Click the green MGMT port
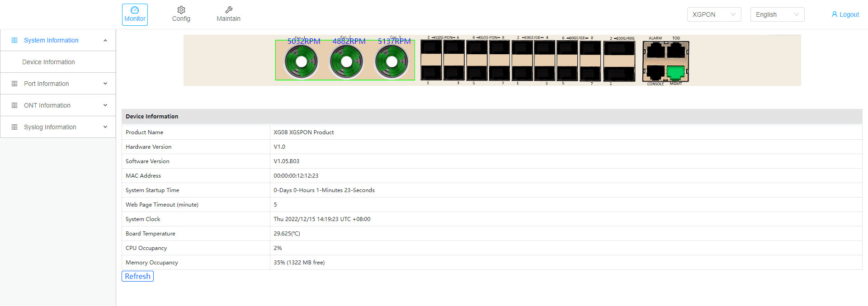This screenshot has width=868, height=306. tap(675, 73)
